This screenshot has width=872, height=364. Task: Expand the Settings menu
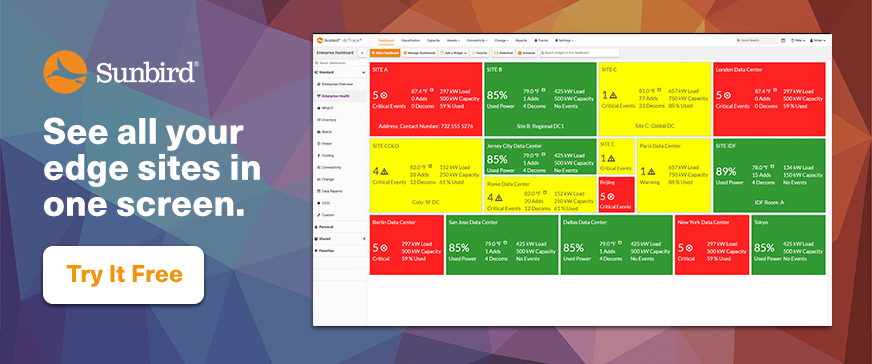pos(564,41)
